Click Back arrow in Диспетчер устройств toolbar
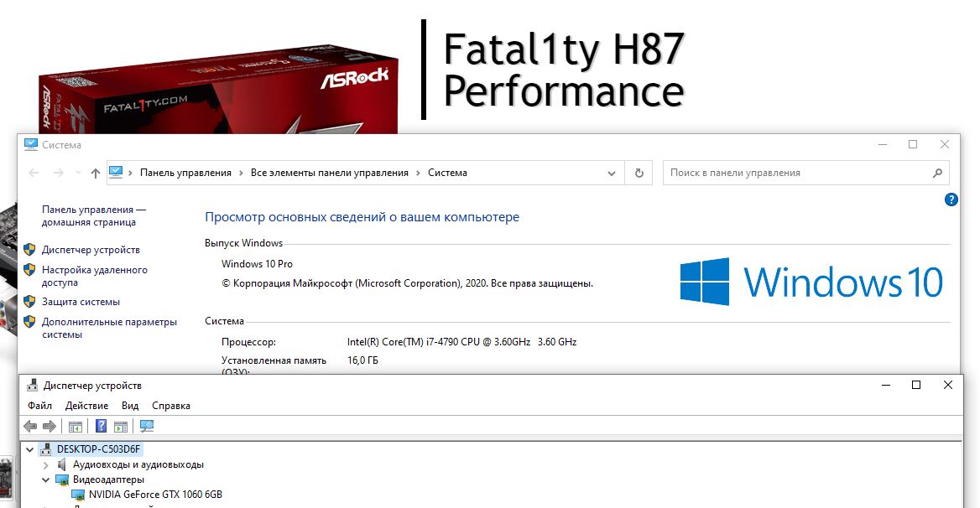The image size is (980, 508). tap(30, 426)
